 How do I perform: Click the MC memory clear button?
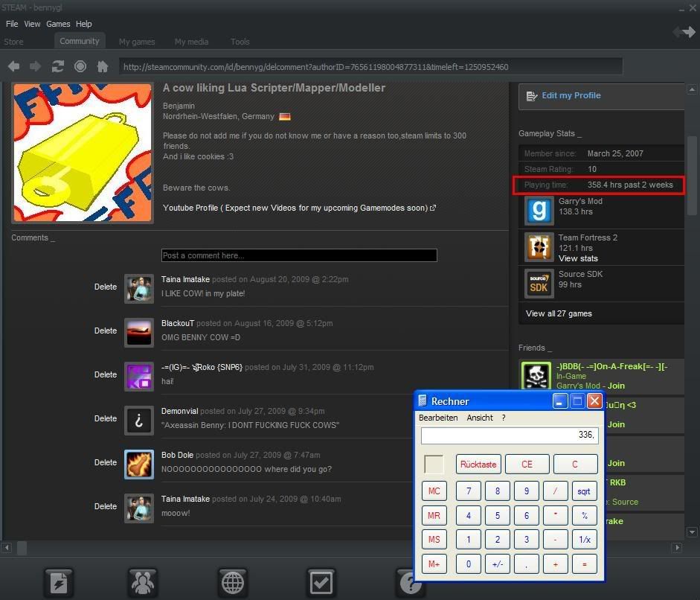[434, 491]
